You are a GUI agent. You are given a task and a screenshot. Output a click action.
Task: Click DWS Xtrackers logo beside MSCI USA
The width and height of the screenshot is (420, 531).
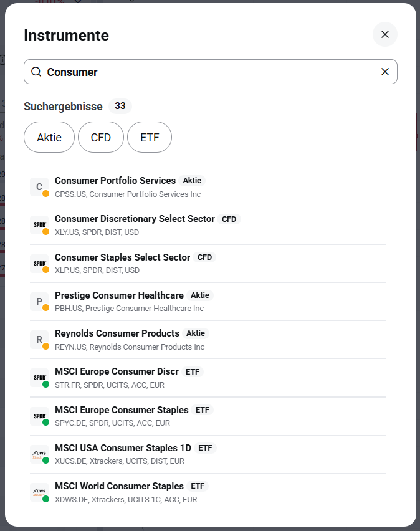[x=39, y=454]
